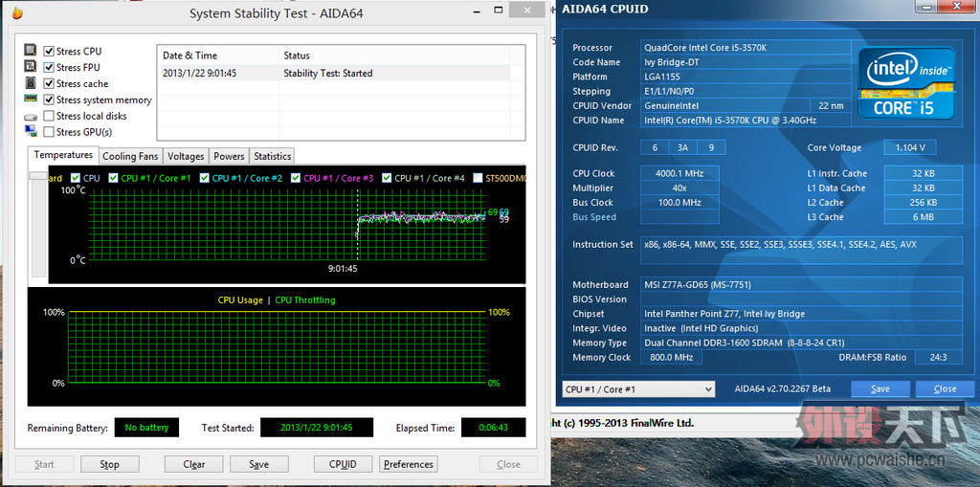Screen dimensions: 980x487
Task: Enable the Stress local disks checkbox
Action: point(49,117)
